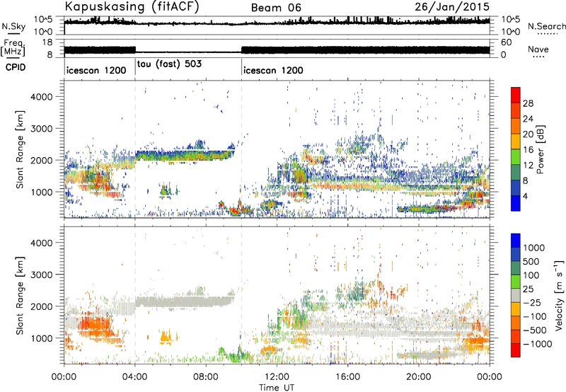Click the '20:00' time axis label
566x392 pixels.
pyautogui.click(x=419, y=377)
